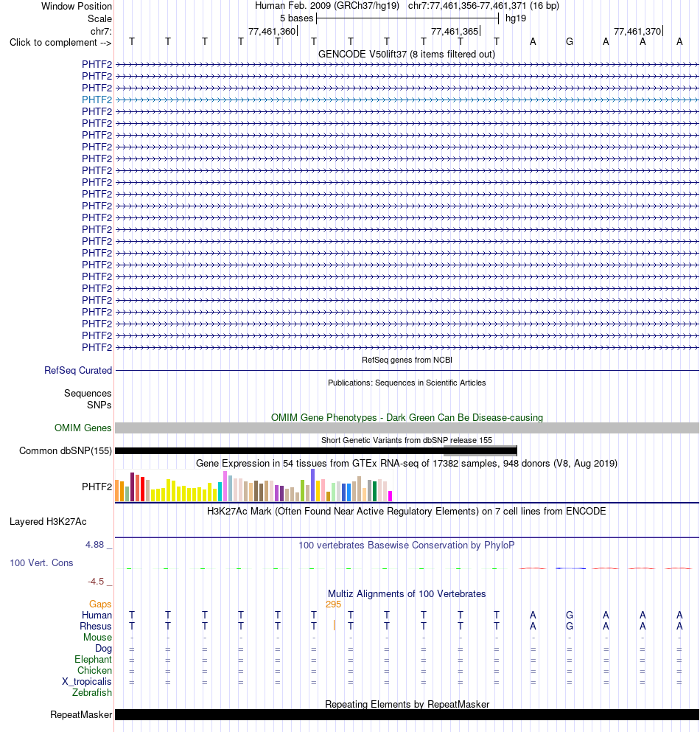Click the 77,461,360 ruler position
Image resolution: width=700 pixels, height=732 pixels.
(x=272, y=31)
